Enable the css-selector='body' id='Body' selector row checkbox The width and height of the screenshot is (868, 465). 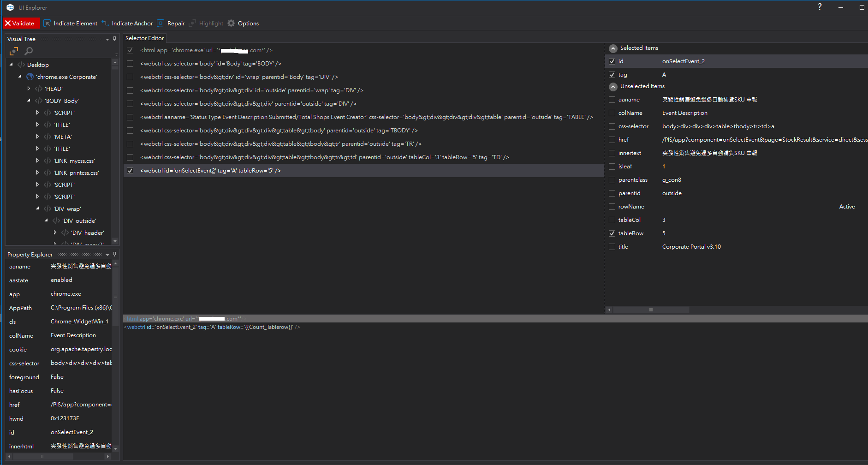click(130, 64)
